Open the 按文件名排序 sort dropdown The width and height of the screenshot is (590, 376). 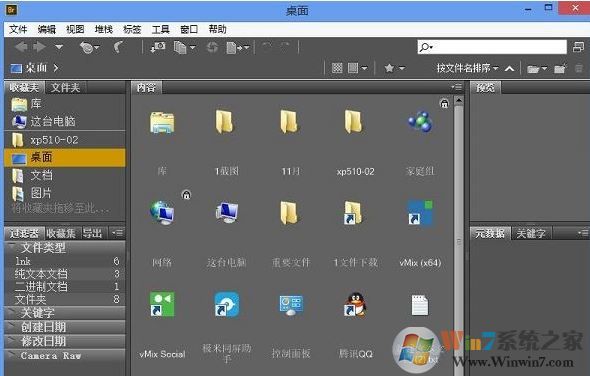(x=467, y=68)
